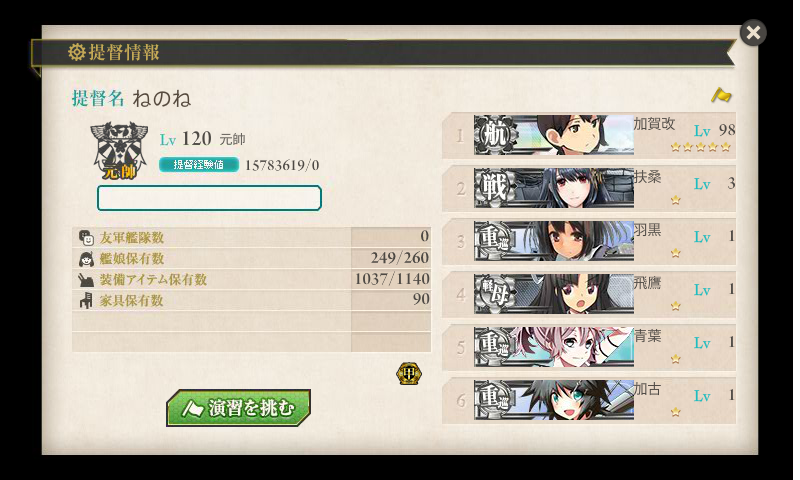The image size is (800, 480).
Task: Click the 友軍艦隊数 face icon
Action: point(86,237)
